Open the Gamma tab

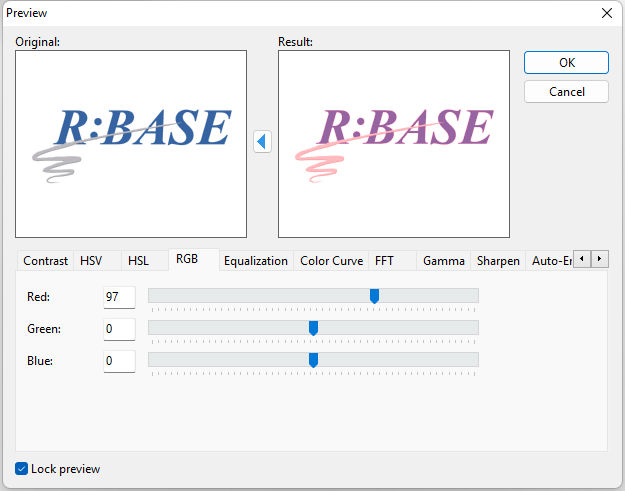click(x=444, y=261)
